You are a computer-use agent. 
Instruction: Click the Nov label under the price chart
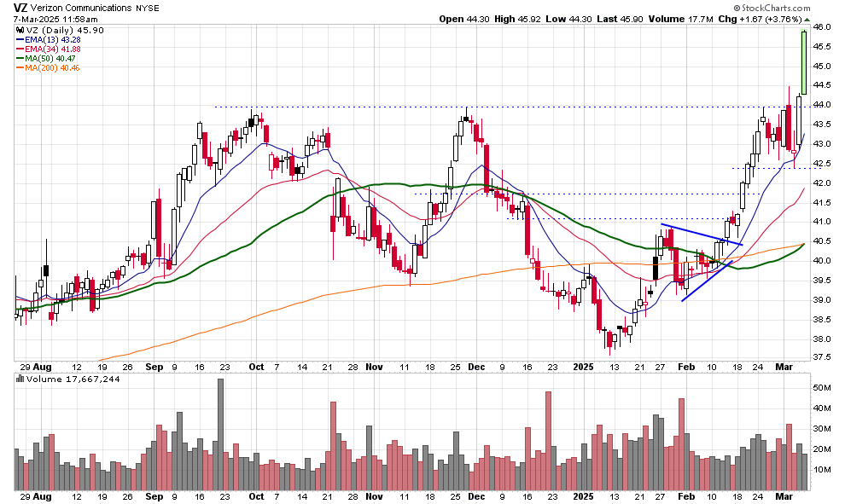(x=374, y=368)
